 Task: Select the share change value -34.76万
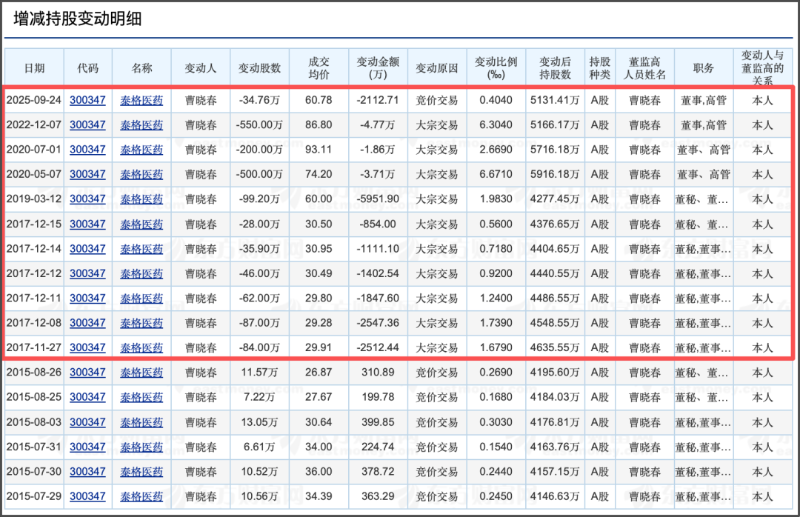click(x=260, y=100)
